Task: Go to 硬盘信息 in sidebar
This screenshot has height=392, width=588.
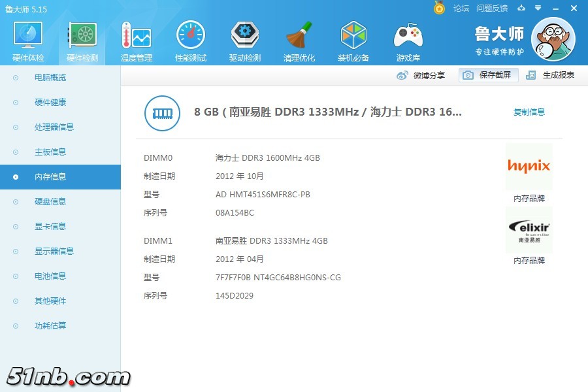Action: (x=50, y=202)
